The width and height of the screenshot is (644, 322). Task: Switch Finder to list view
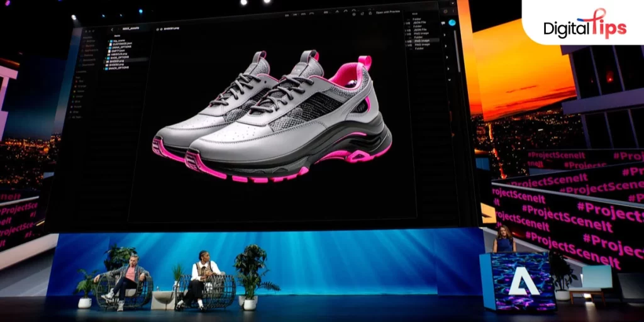pos(295,14)
